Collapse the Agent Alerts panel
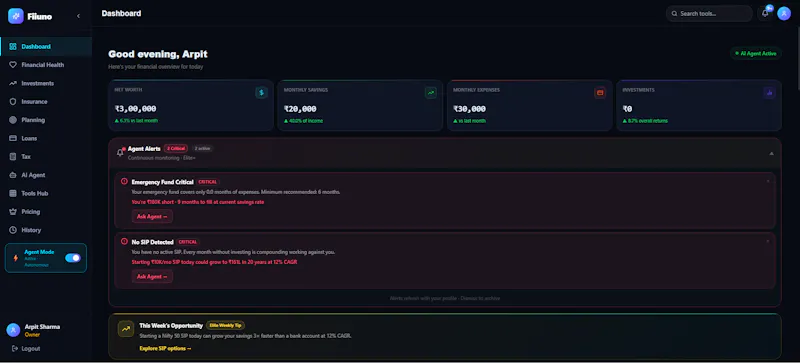 click(x=771, y=153)
